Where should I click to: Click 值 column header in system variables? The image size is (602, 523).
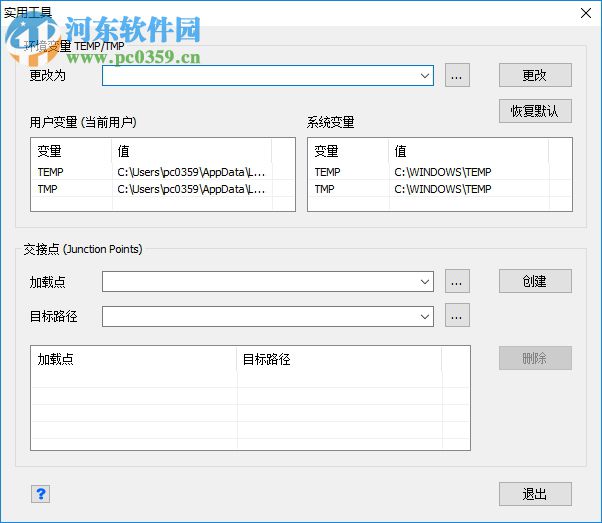click(469, 151)
